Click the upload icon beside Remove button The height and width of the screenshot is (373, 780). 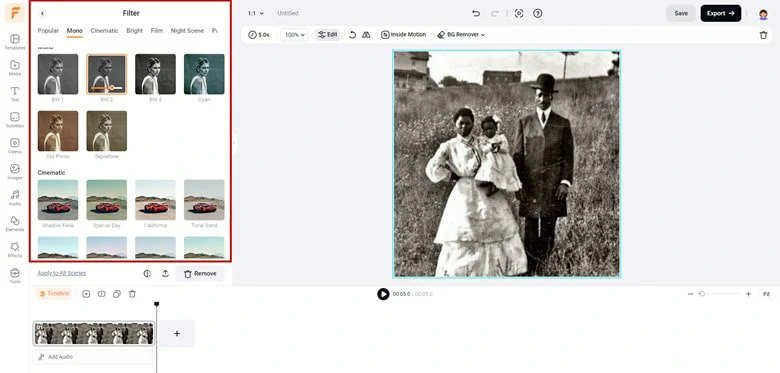coord(165,274)
